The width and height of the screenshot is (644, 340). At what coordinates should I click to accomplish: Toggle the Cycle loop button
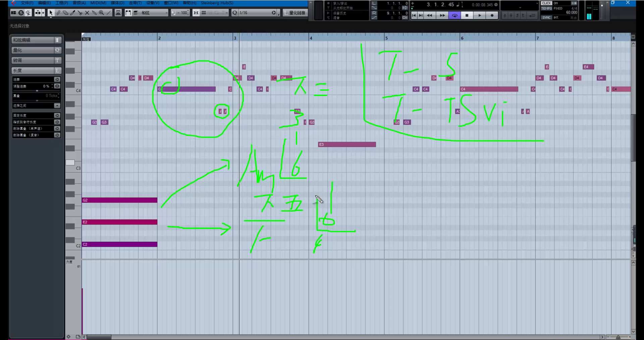[454, 15]
